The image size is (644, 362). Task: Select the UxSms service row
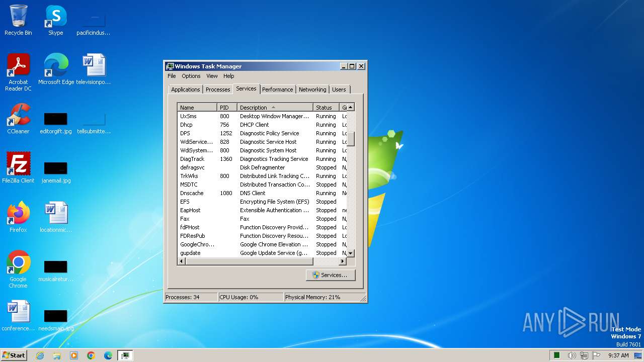click(262, 116)
